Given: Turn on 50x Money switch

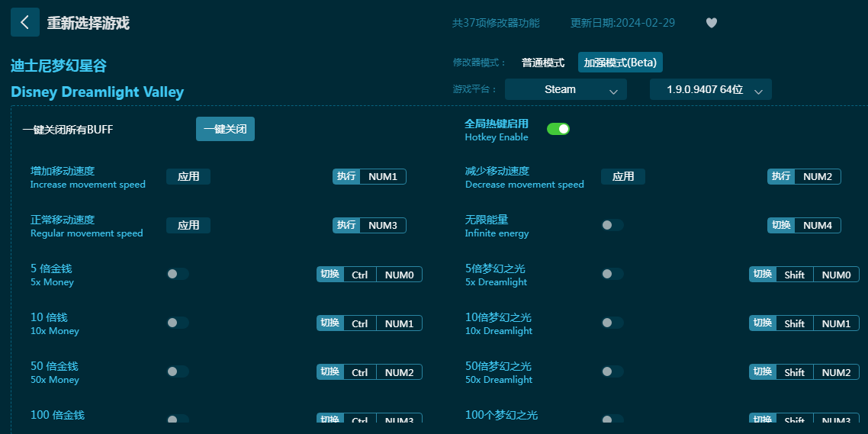Looking at the screenshot, I should (x=178, y=371).
